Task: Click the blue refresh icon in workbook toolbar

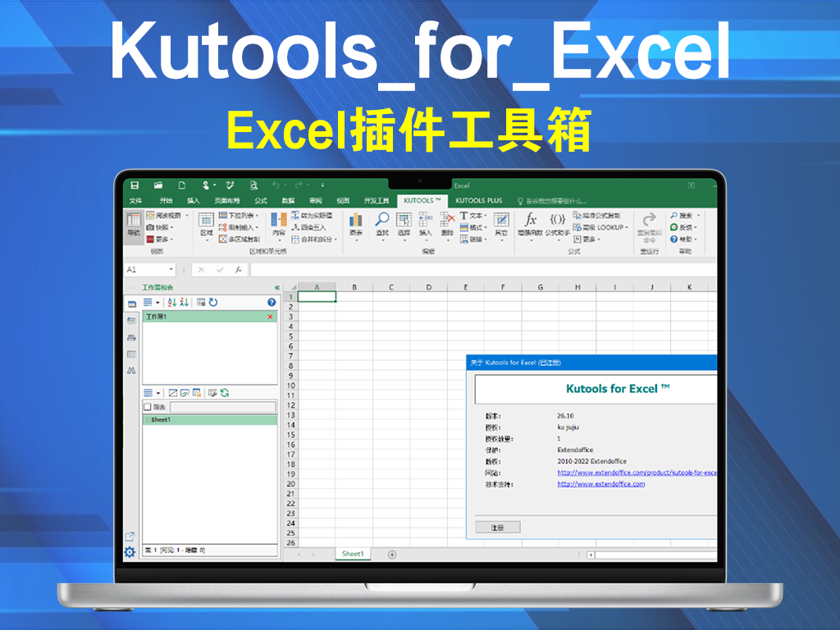Action: (214, 303)
